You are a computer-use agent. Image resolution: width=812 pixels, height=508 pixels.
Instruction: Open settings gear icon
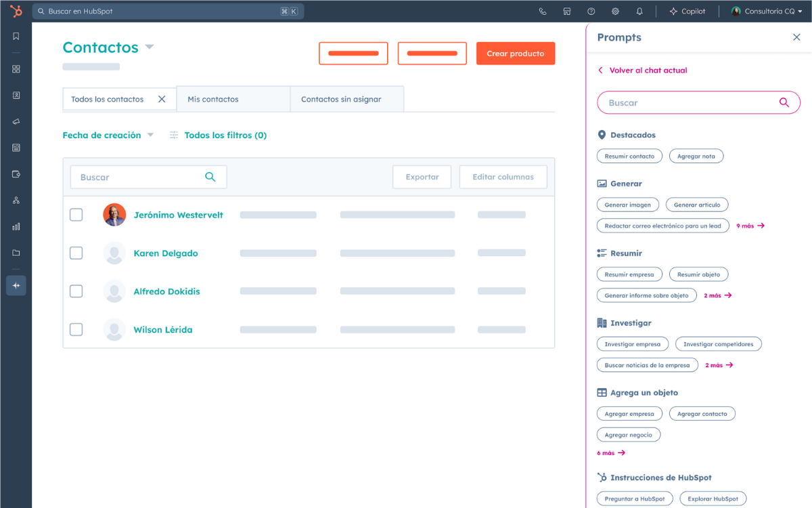click(x=615, y=12)
